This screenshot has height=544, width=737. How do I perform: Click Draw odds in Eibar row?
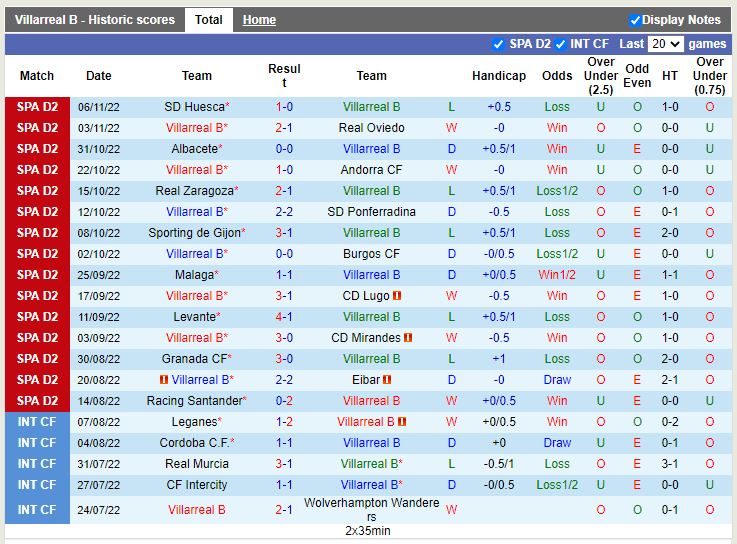[557, 379]
